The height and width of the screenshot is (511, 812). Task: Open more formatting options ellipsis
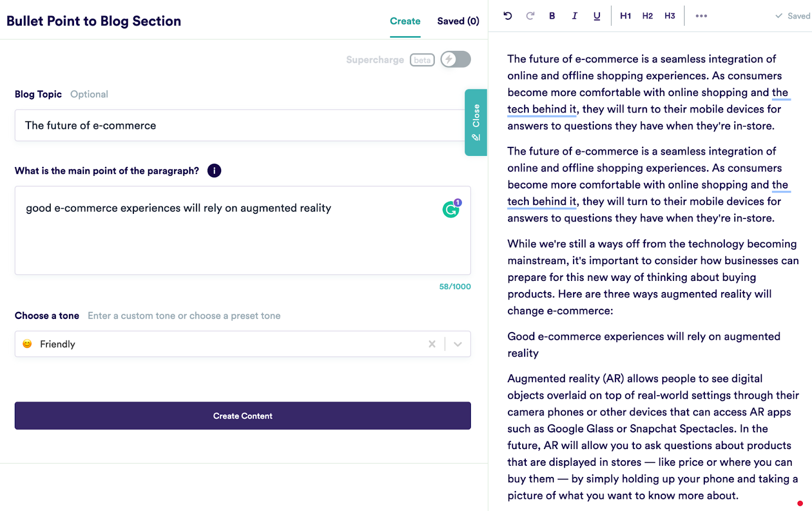(701, 16)
